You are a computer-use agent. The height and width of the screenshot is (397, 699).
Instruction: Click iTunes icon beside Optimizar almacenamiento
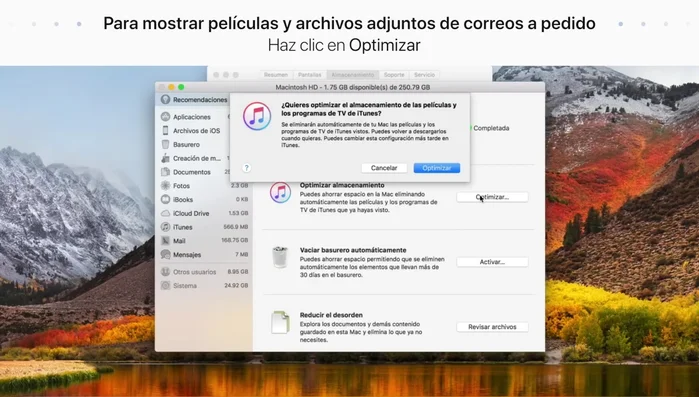point(280,192)
